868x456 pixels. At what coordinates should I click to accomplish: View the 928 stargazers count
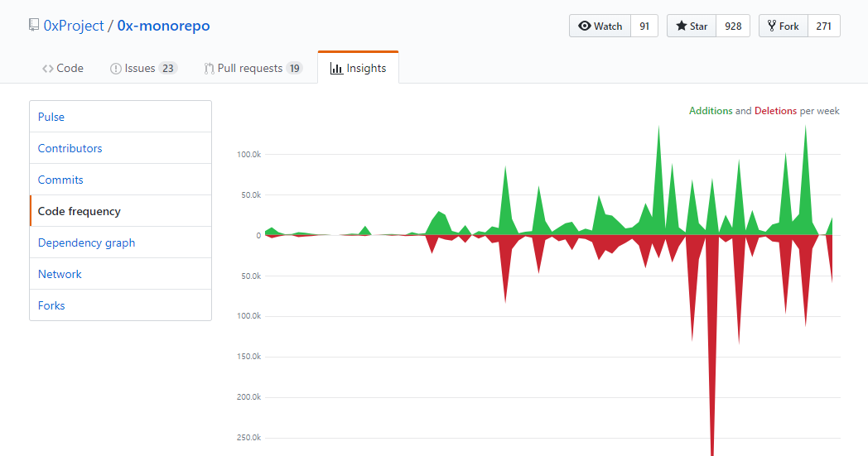tap(733, 26)
